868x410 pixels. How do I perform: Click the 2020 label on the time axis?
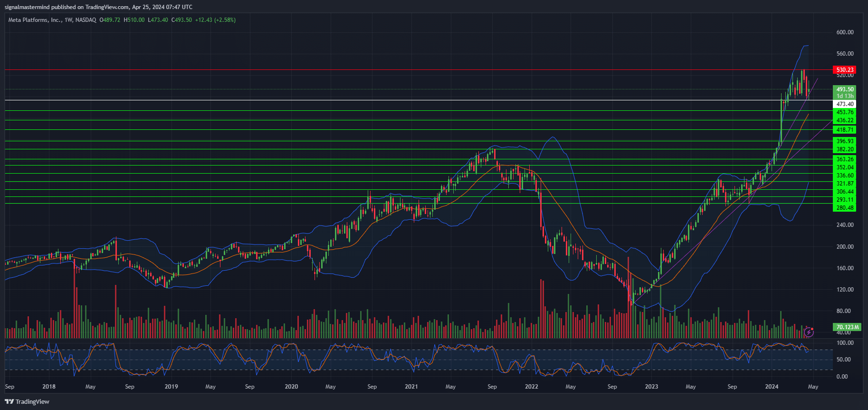point(291,387)
